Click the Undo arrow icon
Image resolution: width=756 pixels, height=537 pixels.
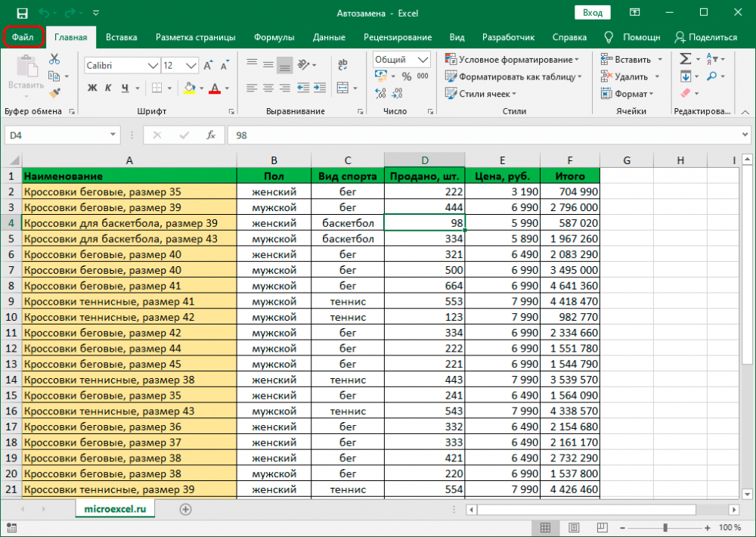pos(44,13)
